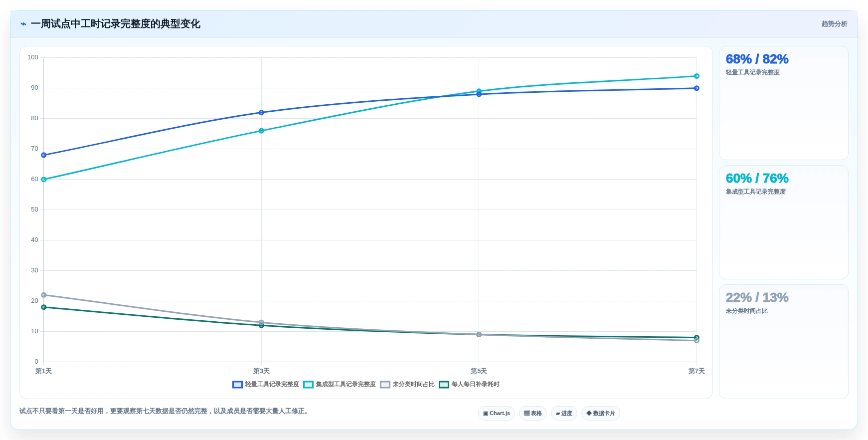Click the lightning icon beside the chart title

pyautogui.click(x=23, y=24)
